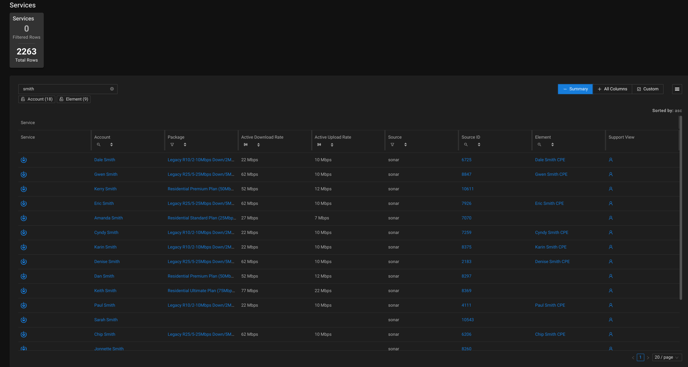Sort the Package column
This screenshot has height=367, width=688.
pos(185,144)
